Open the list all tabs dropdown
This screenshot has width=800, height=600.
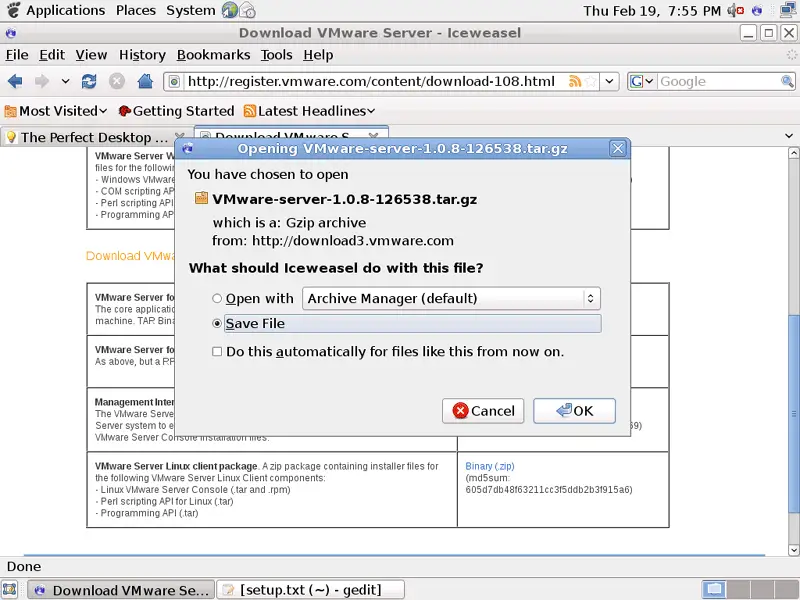[x=789, y=136]
